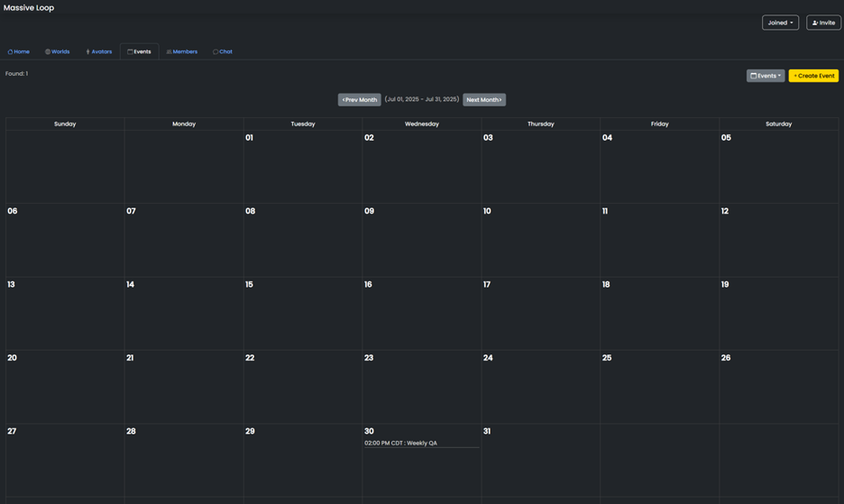This screenshot has width=844, height=504.
Task: Open the Weekly QA event on July 30
Action: pyautogui.click(x=421, y=444)
